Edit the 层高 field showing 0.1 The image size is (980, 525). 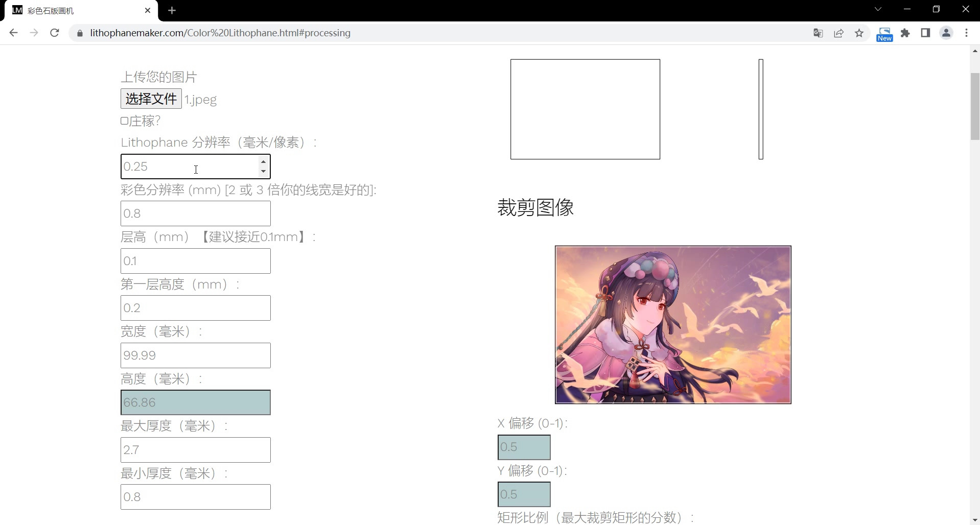click(x=196, y=261)
